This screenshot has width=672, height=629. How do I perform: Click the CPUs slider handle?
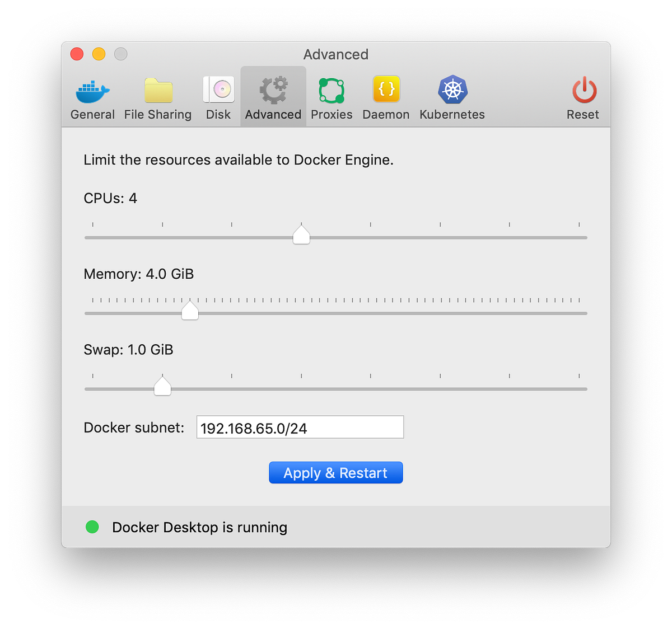(301, 234)
